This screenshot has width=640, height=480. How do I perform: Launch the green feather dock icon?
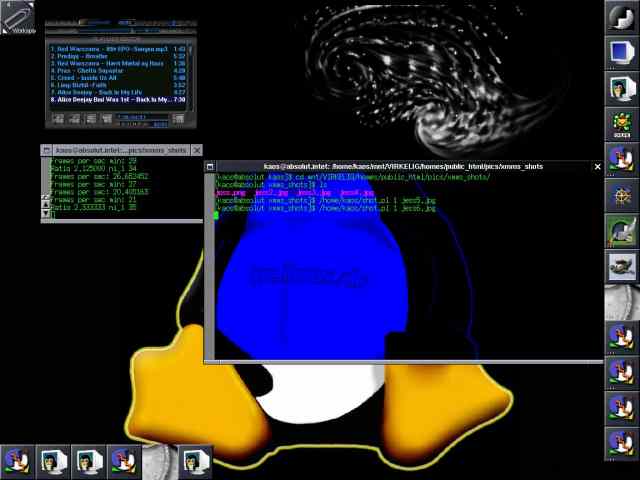tap(622, 231)
